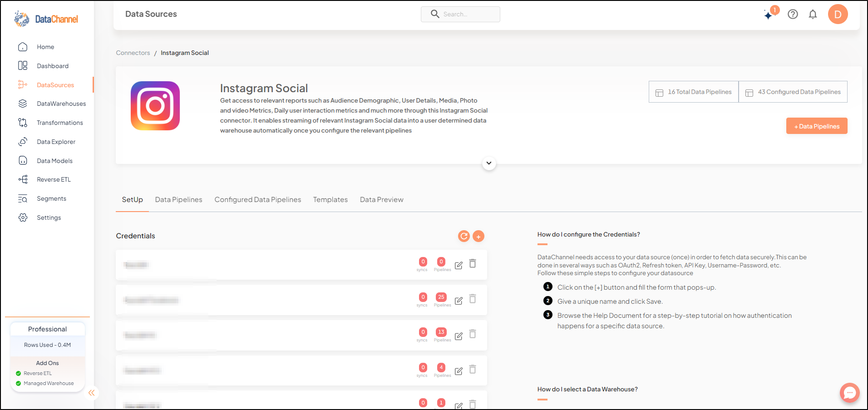The image size is (868, 410).
Task: Open the Configured Data Pipelines tab
Action: coord(258,200)
